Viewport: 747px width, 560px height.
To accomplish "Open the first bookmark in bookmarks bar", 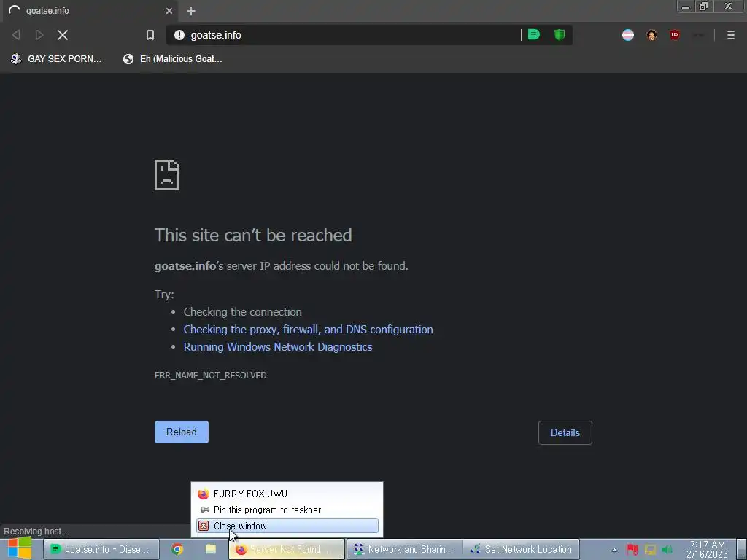I will (55, 58).
